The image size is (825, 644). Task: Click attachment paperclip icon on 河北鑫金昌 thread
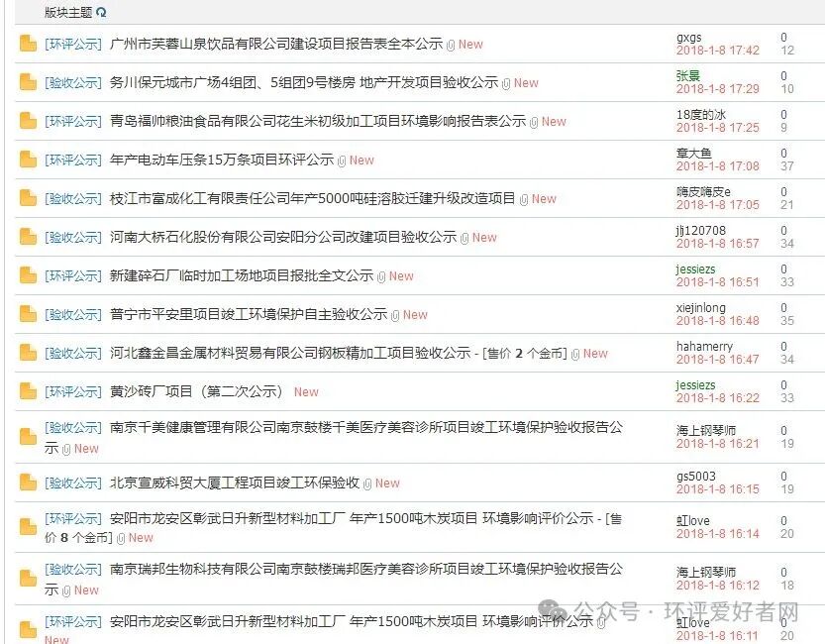point(575,355)
